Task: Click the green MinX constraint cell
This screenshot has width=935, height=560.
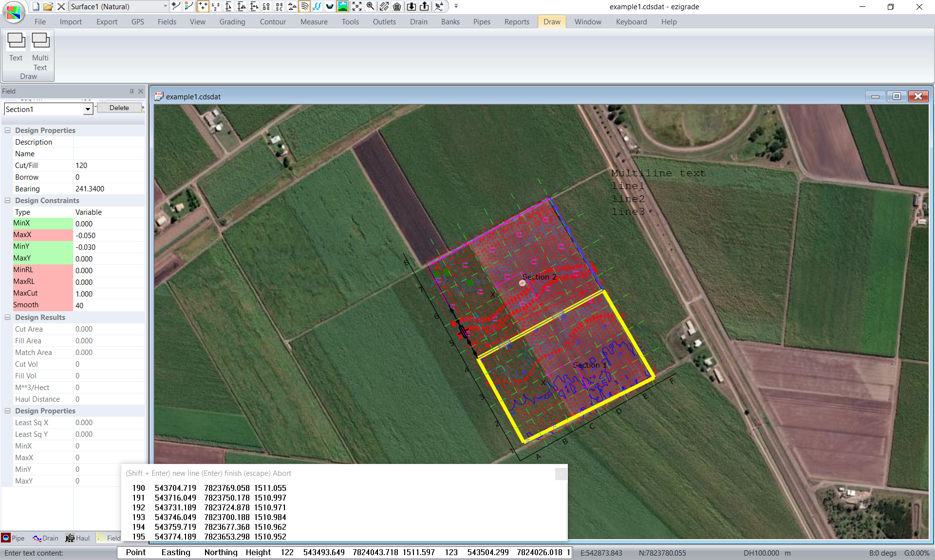Action: click(x=42, y=224)
